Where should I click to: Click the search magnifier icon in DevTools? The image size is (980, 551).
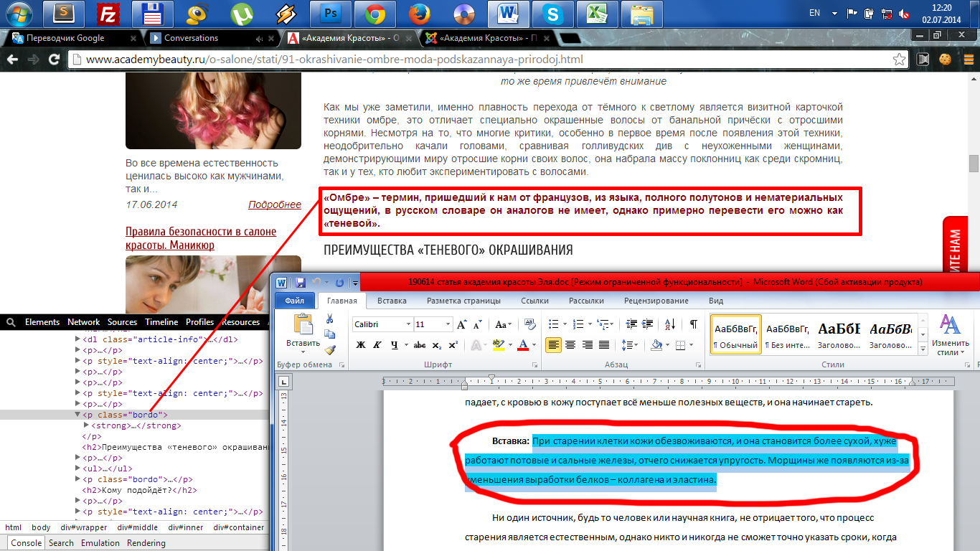point(11,323)
